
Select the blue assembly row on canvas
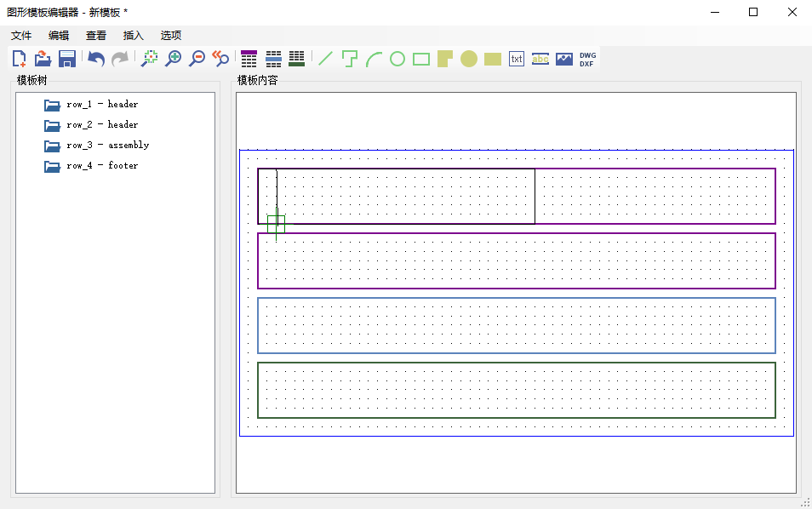[517, 326]
